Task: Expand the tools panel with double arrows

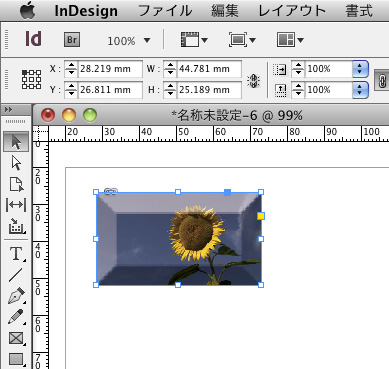Action: [9, 110]
